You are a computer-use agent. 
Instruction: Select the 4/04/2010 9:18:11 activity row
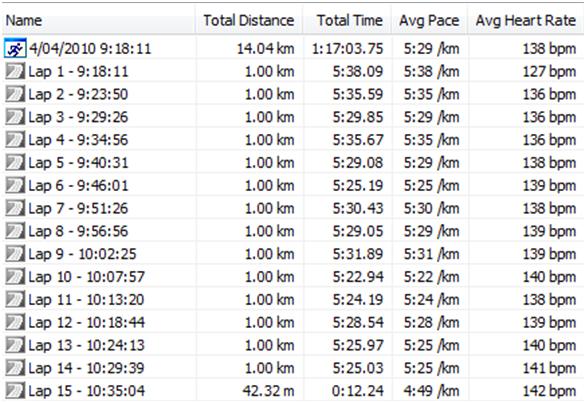tap(293, 49)
